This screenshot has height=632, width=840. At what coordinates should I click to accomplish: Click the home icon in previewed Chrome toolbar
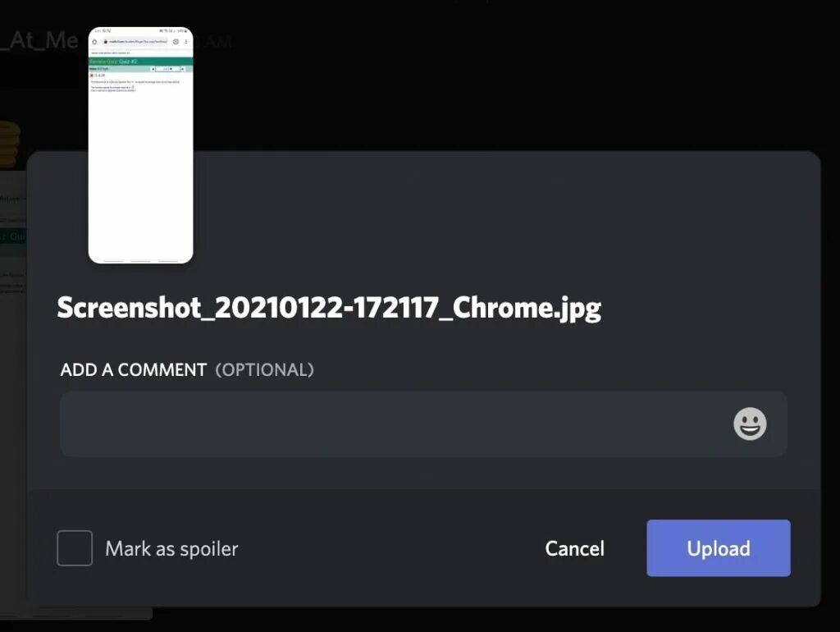(94, 42)
